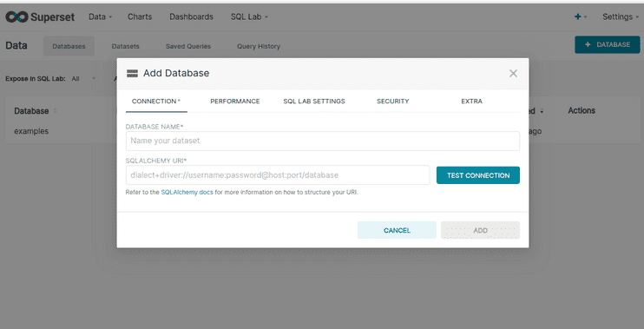Expand the SQL Lab menu
The image size is (644, 329).
tap(249, 16)
